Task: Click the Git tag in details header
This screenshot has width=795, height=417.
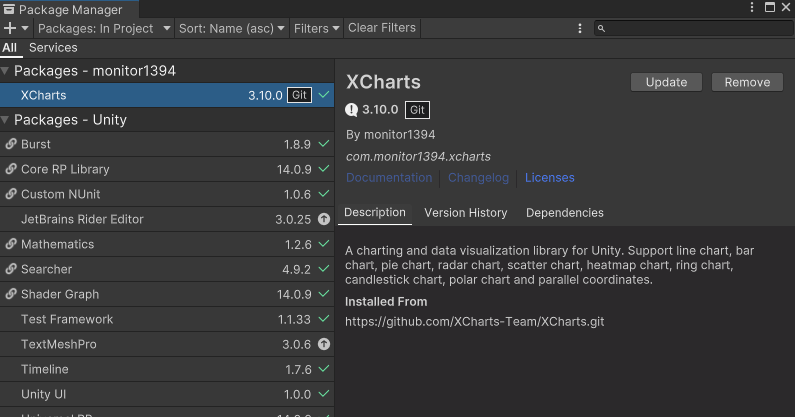Action: 417,110
